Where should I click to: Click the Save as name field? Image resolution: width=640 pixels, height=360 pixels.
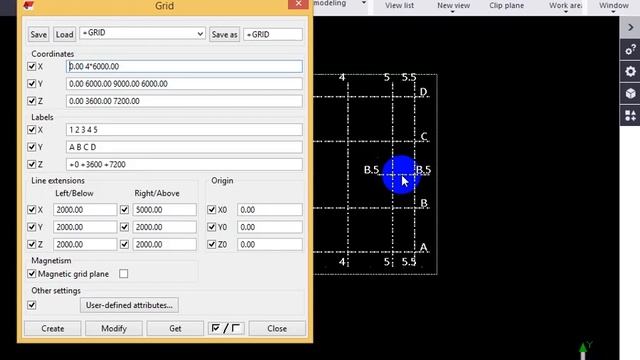click(273, 35)
